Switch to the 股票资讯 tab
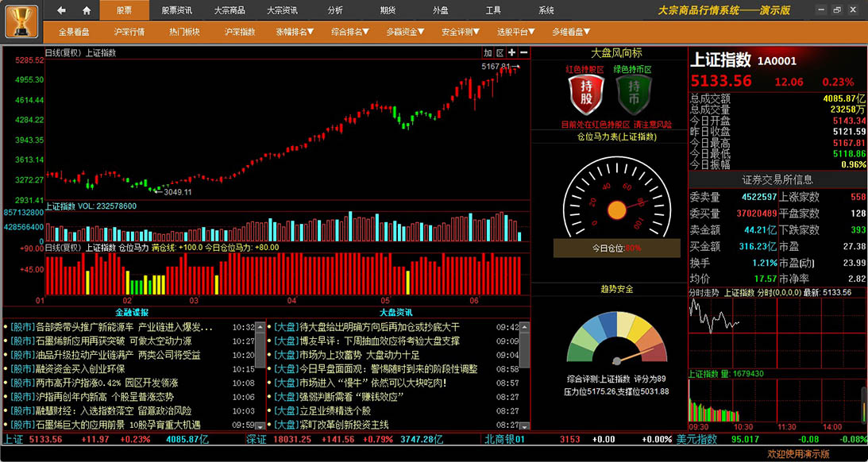The image size is (868, 462). 177,10
